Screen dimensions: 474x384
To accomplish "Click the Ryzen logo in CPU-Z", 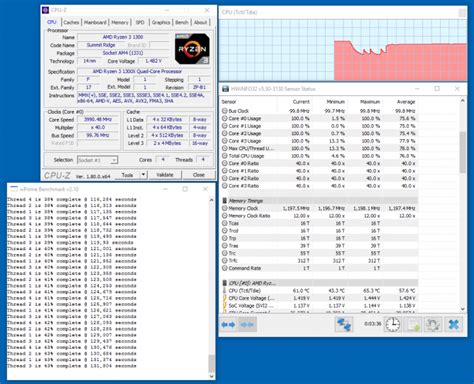I will coord(192,49).
